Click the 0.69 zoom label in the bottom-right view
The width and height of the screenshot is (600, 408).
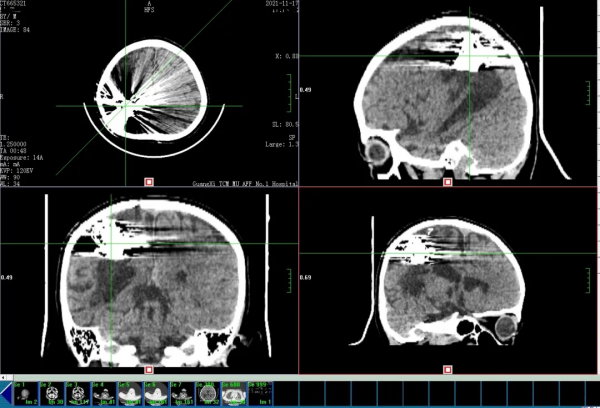pos(306,276)
